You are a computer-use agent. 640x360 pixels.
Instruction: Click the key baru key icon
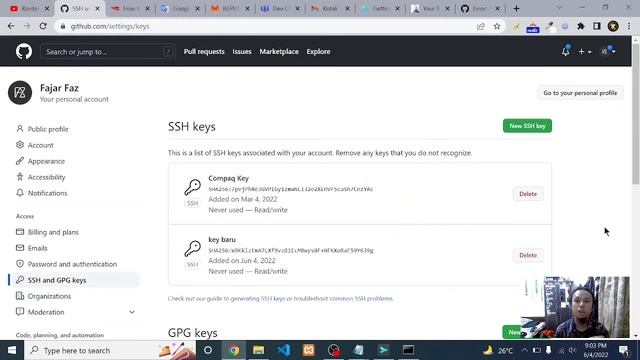192,249
